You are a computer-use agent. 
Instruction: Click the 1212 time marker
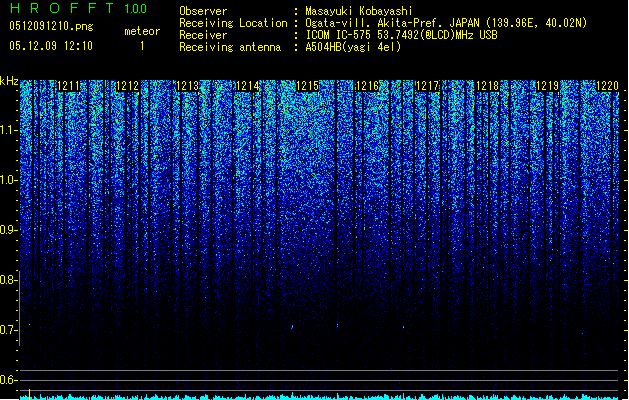(127, 86)
